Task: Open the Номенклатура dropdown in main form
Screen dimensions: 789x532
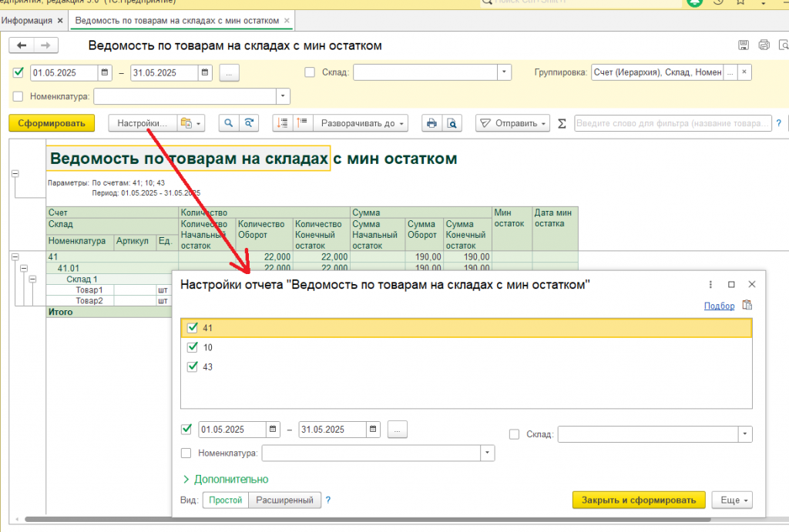Action: click(x=283, y=96)
